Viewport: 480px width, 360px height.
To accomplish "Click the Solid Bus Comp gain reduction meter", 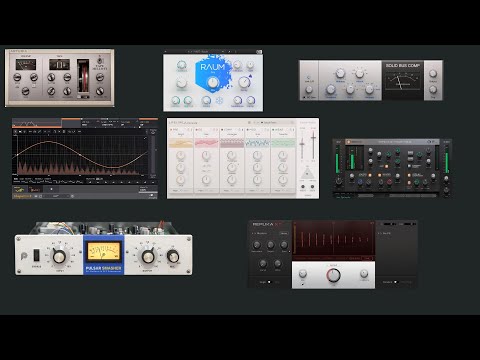I will click(x=403, y=82).
